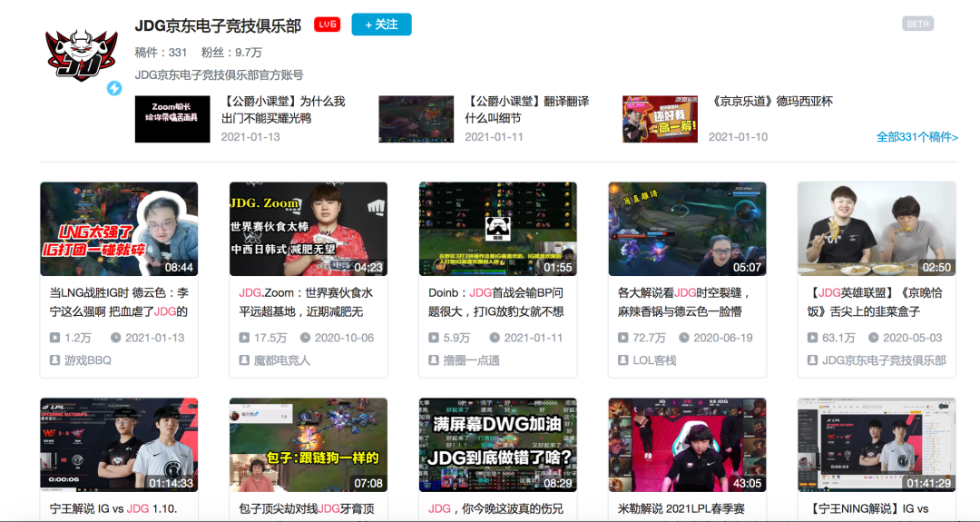Open the title 包子顶尖劫对线JDG牙膏顶
The width and height of the screenshot is (980, 522).
[307, 509]
